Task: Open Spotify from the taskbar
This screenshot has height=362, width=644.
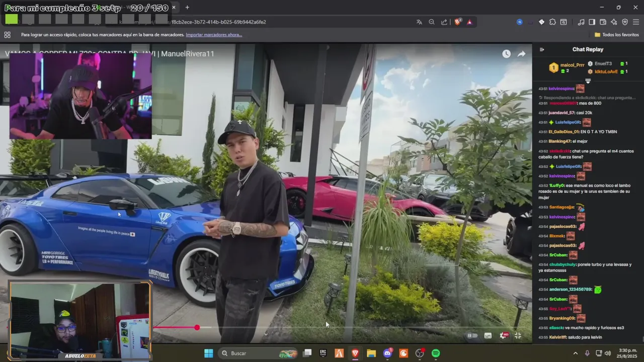Action: (x=436, y=353)
